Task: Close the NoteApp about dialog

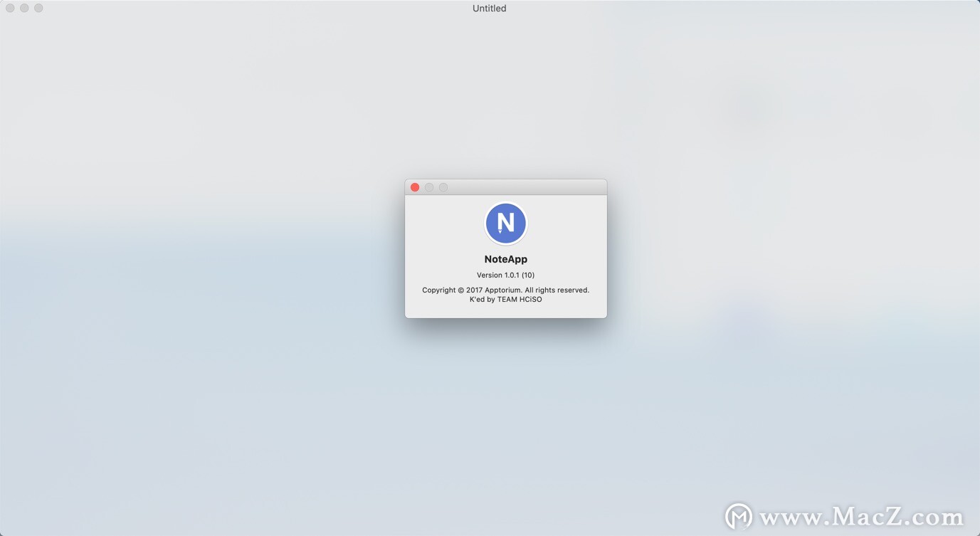Action: click(415, 187)
